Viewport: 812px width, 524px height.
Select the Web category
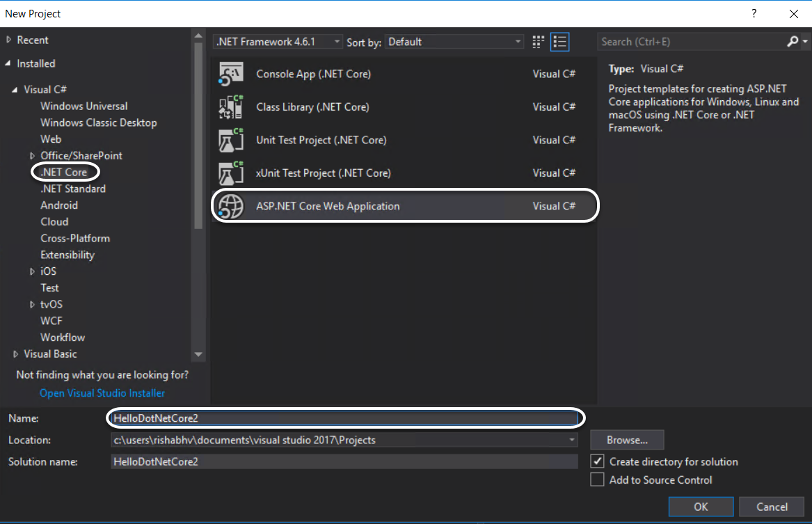point(51,139)
